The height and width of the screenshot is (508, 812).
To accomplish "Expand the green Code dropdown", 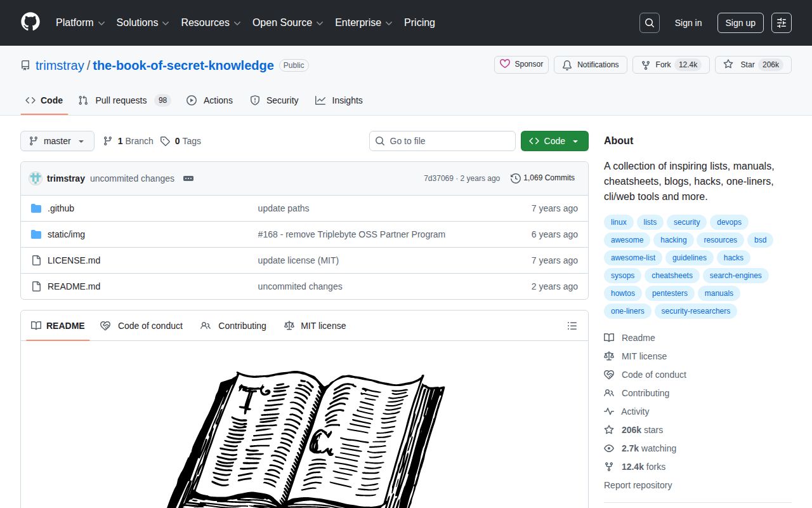I will [x=554, y=141].
